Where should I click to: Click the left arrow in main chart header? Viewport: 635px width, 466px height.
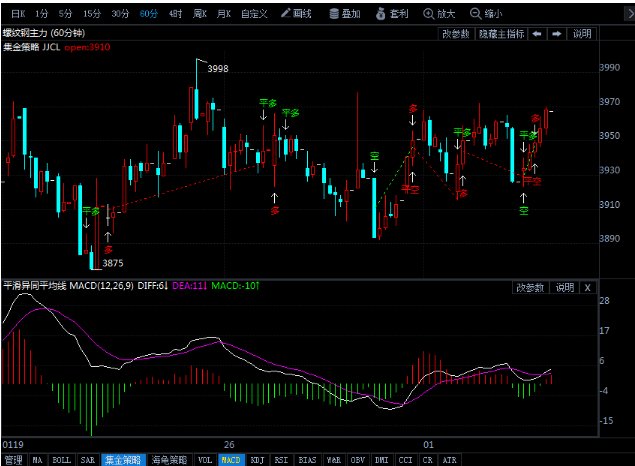coord(537,33)
